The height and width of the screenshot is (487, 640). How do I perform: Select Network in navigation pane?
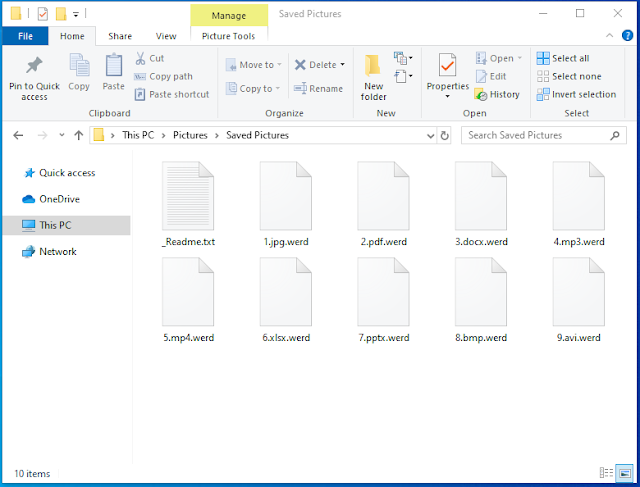(x=49, y=251)
